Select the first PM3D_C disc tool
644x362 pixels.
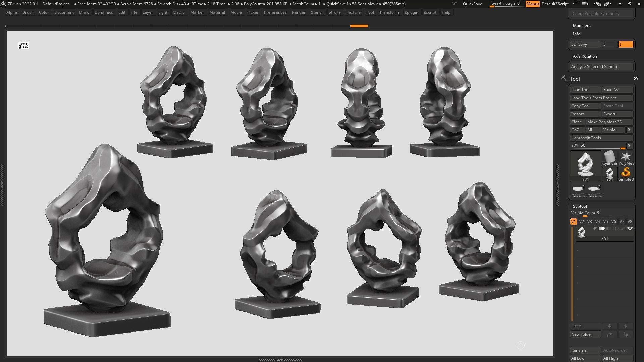click(x=578, y=190)
